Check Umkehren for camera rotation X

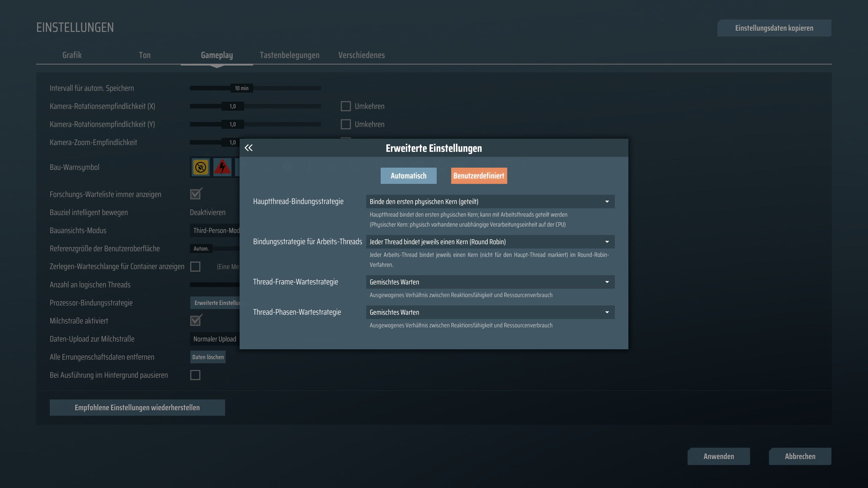pyautogui.click(x=346, y=106)
